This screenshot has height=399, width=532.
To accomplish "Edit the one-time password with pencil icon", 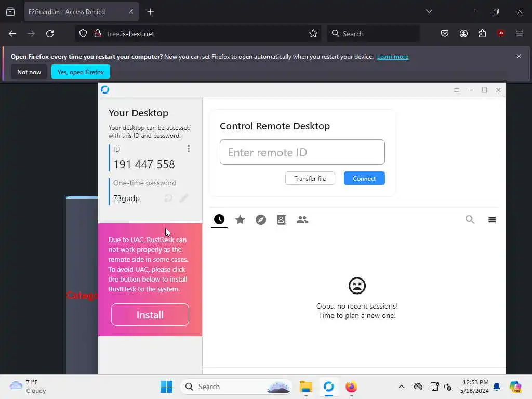I will 183,198.
